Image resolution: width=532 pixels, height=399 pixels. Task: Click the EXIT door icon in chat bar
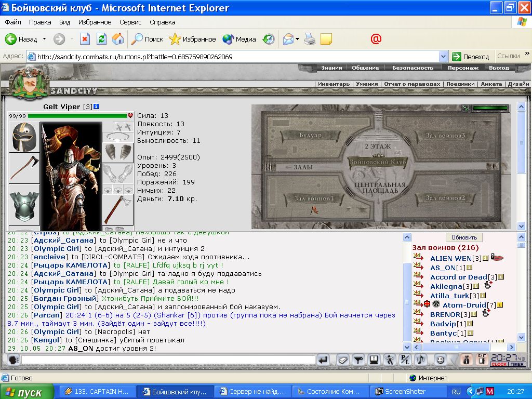click(482, 360)
